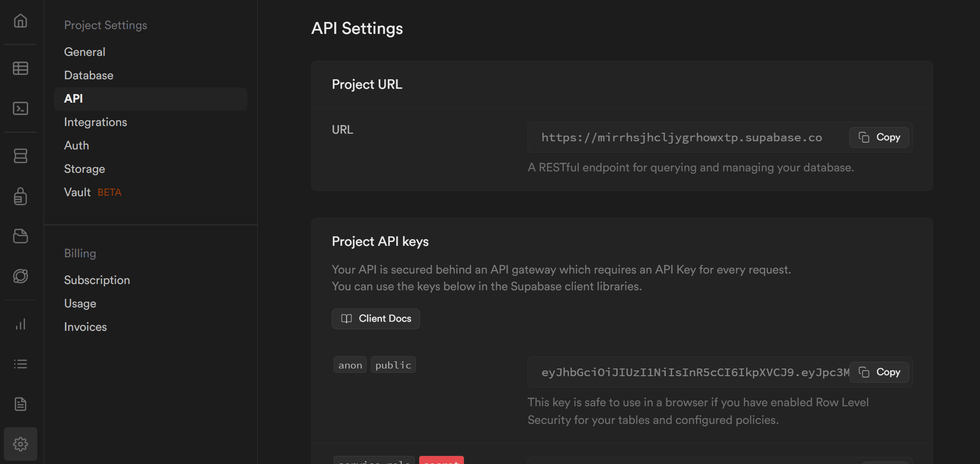The height and width of the screenshot is (464, 980).
Task: Click the API Docs file icon
Action: pyautogui.click(x=21, y=403)
